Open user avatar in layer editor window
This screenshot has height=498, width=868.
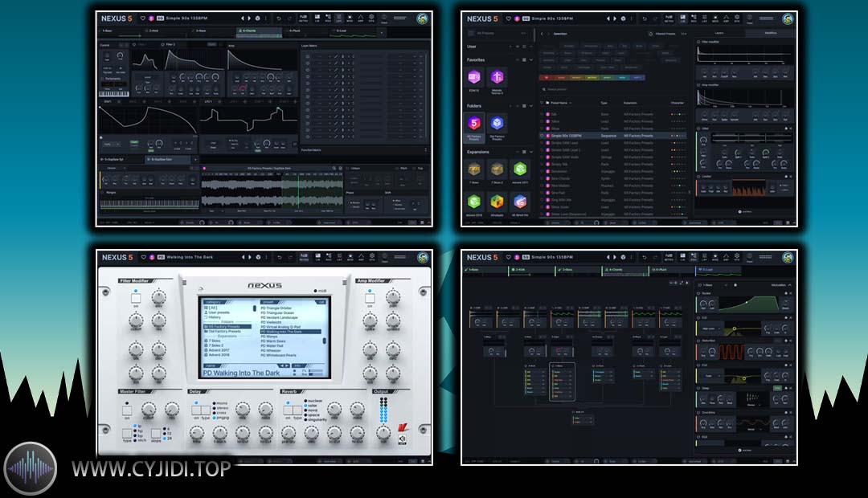[423, 18]
